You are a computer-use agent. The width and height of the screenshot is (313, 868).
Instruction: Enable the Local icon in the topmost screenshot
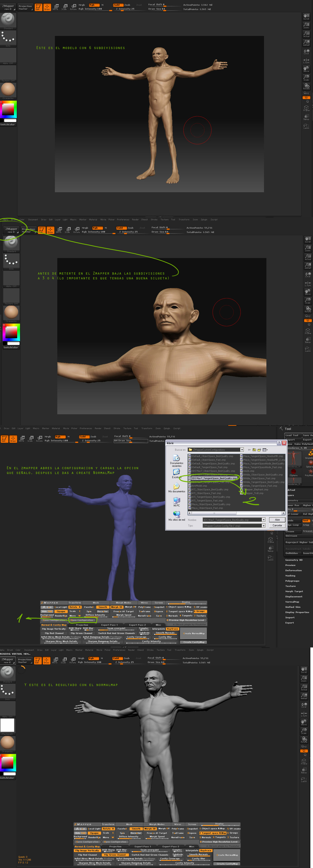(x=306, y=52)
